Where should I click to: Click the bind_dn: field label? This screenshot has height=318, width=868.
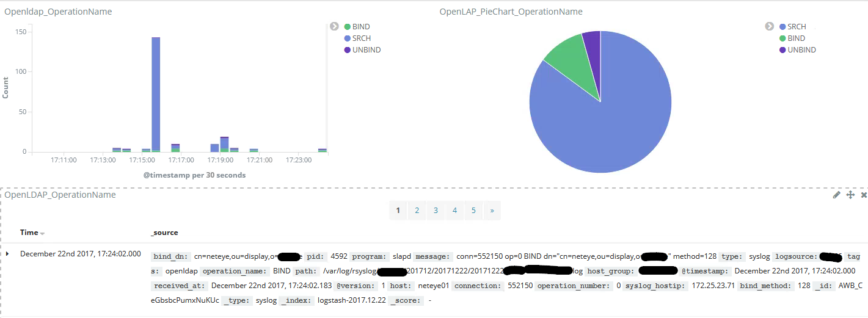(x=171, y=256)
